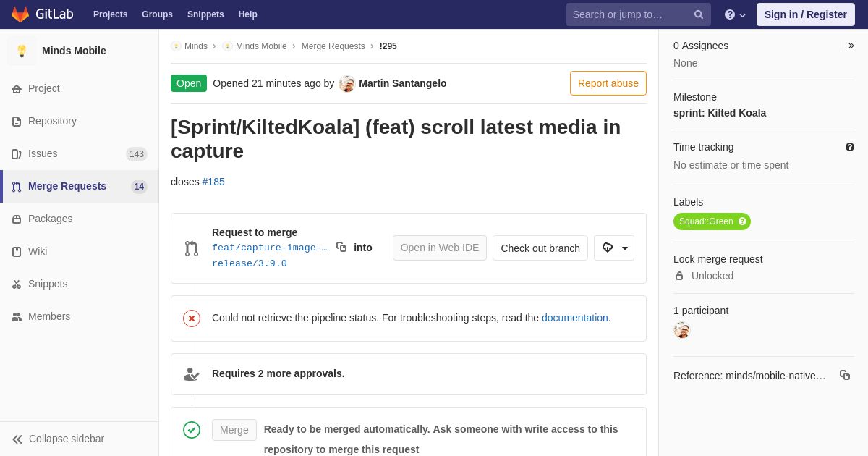The height and width of the screenshot is (456, 868).
Task: Click the Time tracking help icon
Action: (850, 147)
